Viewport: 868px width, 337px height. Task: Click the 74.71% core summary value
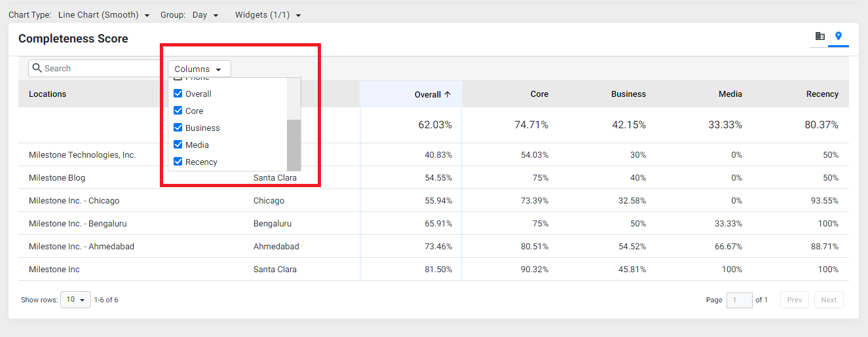[531, 125]
